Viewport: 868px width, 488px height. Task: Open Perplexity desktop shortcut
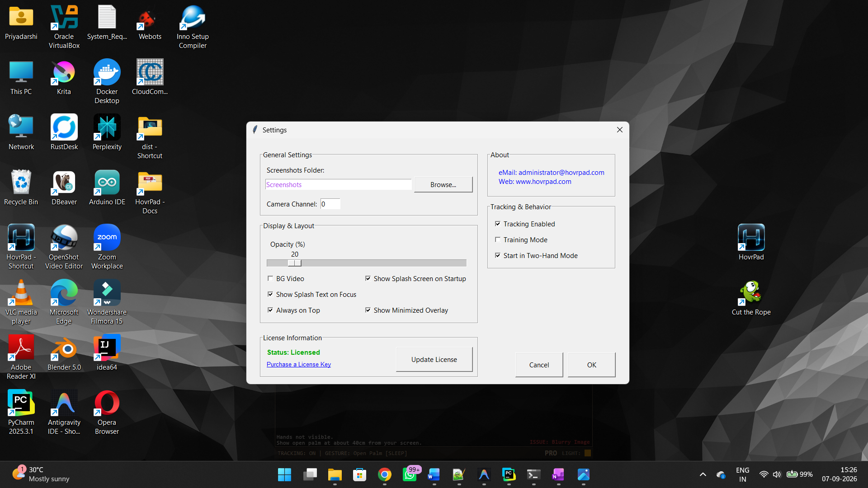point(107,132)
